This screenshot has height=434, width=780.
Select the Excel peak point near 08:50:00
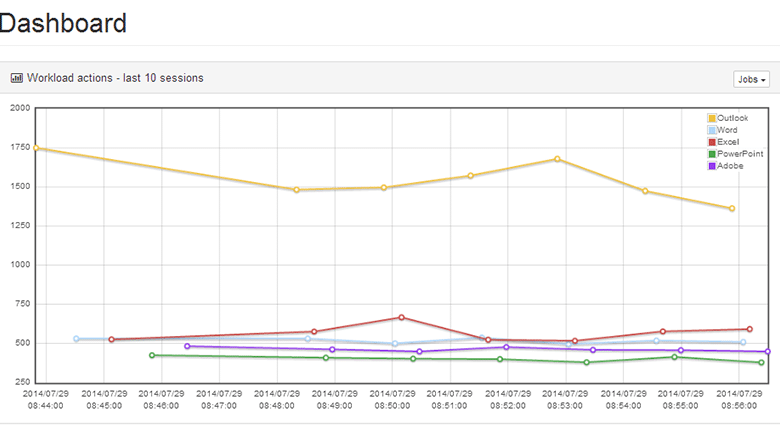(401, 317)
